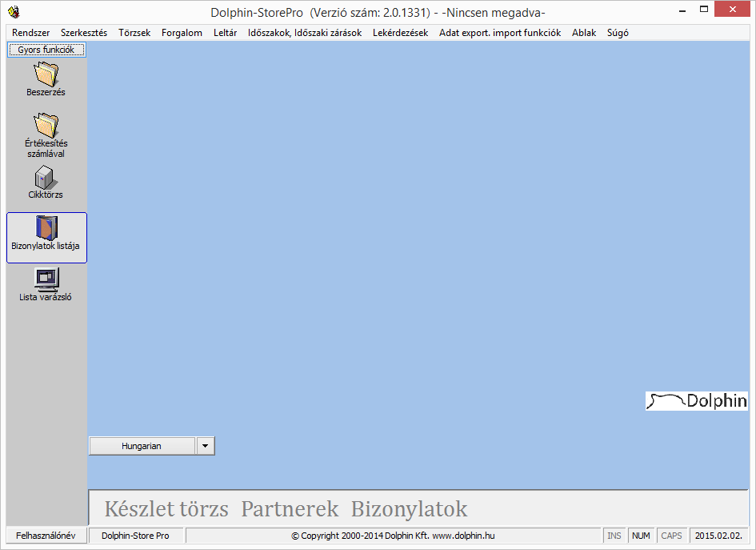Click the NUM indicator in status bar

pyautogui.click(x=641, y=536)
